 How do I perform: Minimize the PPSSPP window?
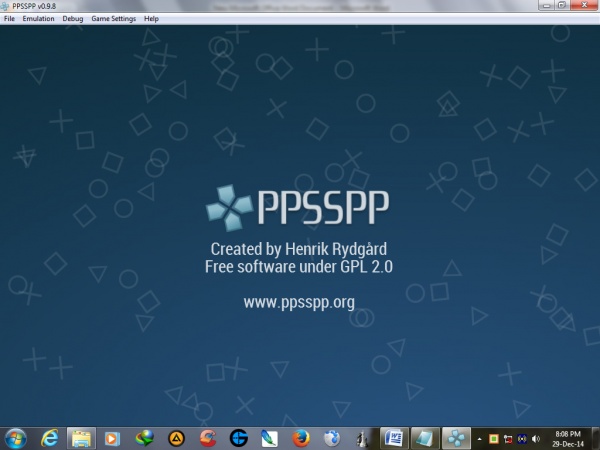(547, 5)
